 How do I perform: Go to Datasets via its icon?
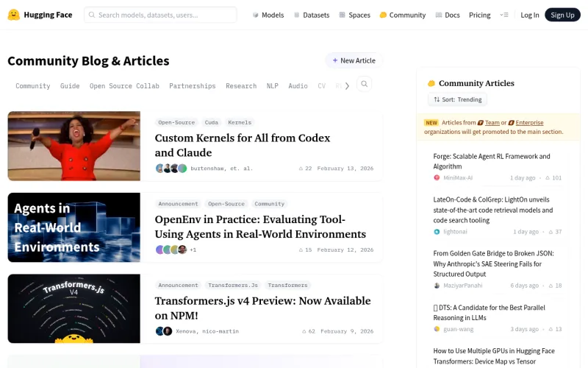pyautogui.click(x=297, y=15)
